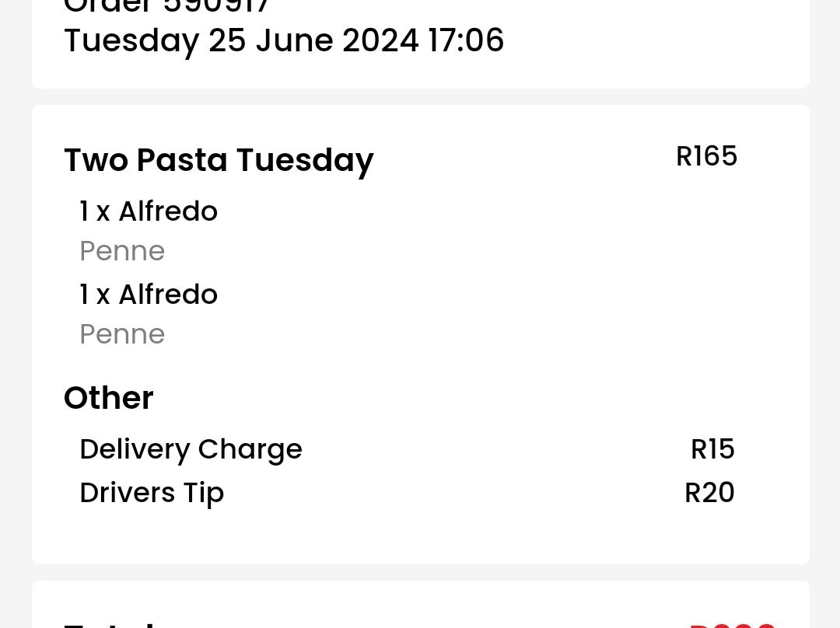Select the first 1 x Alfredo item
This screenshot has height=628, width=840.
(x=149, y=211)
